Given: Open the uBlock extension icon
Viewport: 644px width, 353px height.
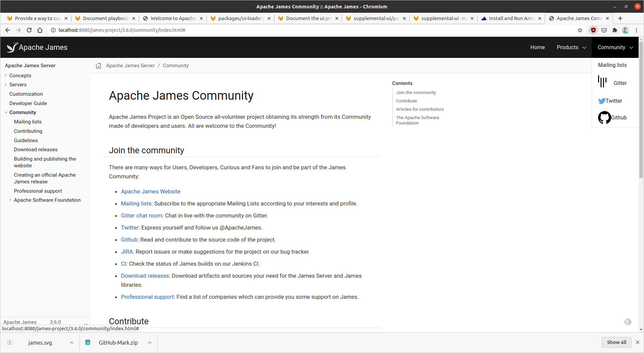Looking at the screenshot, I should (x=593, y=30).
